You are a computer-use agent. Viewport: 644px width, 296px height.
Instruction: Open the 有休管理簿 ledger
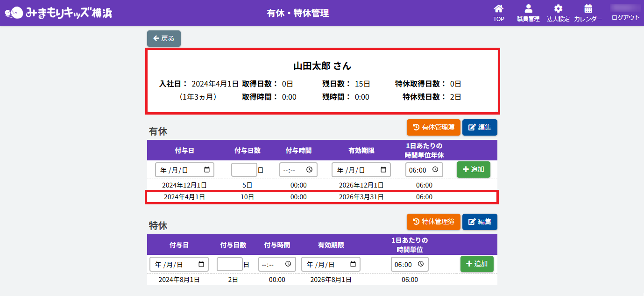click(x=433, y=127)
